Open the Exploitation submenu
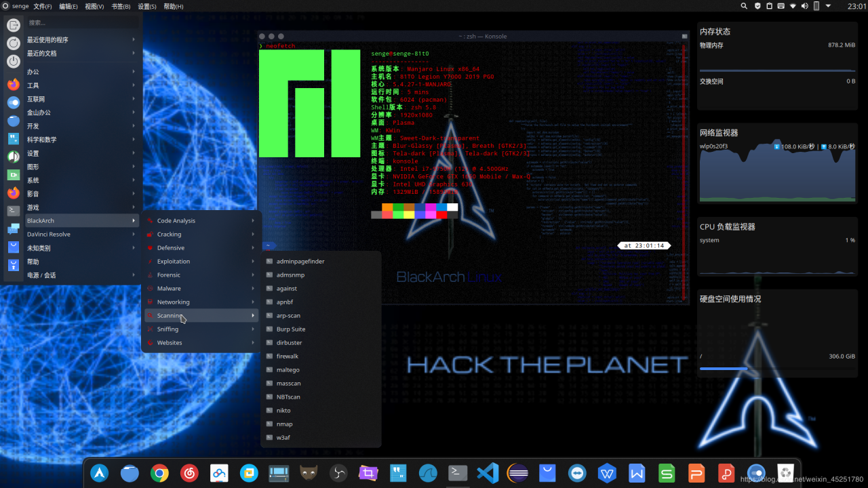Viewport: 868px width, 488px height. [201, 262]
